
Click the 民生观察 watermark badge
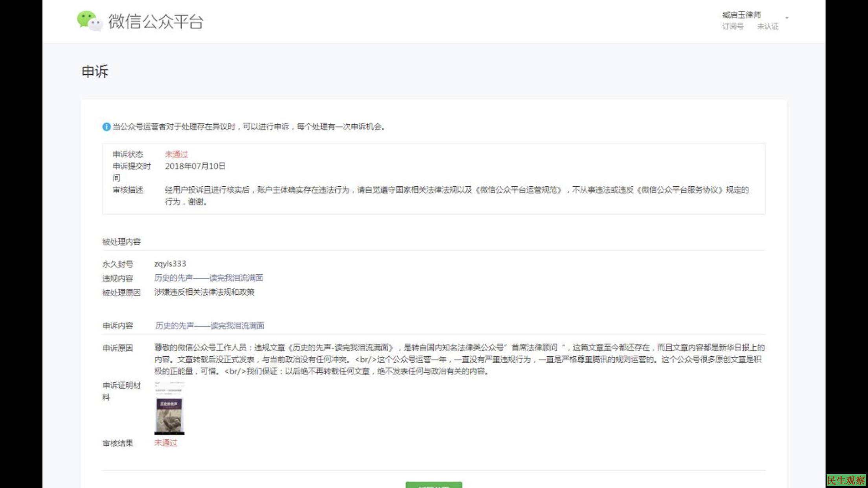pyautogui.click(x=846, y=480)
